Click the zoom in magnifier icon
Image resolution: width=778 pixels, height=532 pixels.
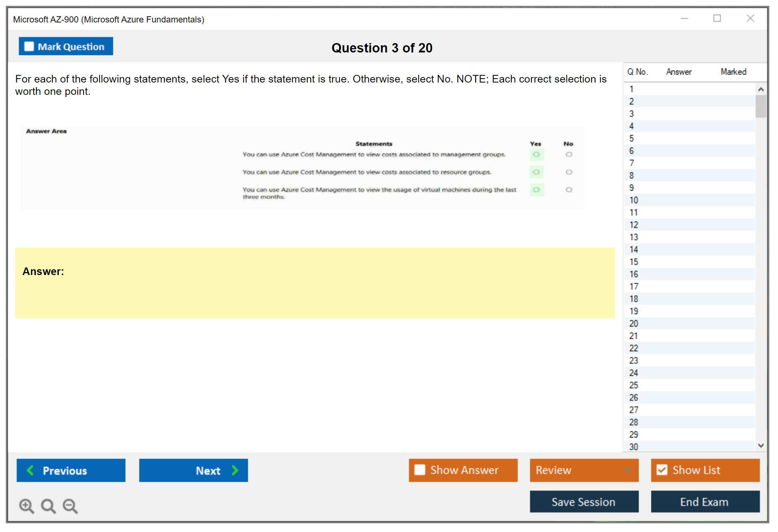click(26, 506)
